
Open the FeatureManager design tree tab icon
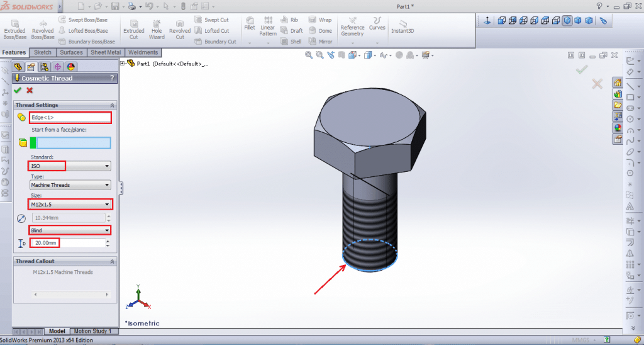(18, 67)
